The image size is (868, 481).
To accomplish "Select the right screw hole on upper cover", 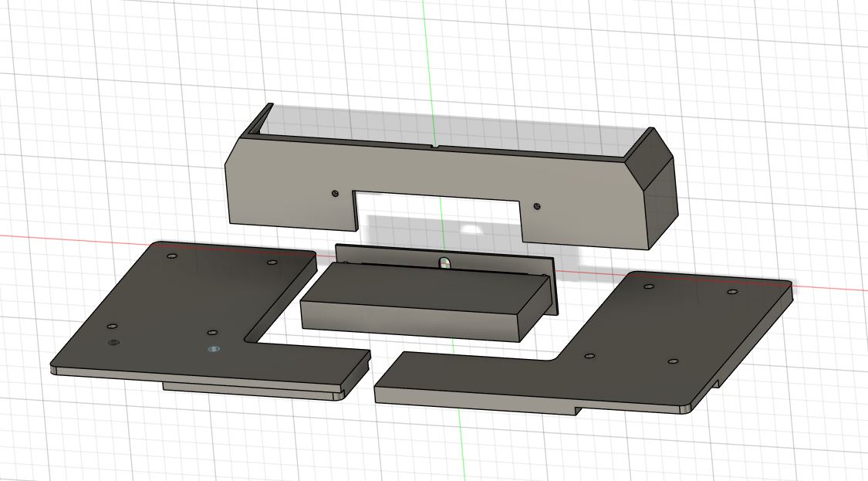I will (x=536, y=206).
